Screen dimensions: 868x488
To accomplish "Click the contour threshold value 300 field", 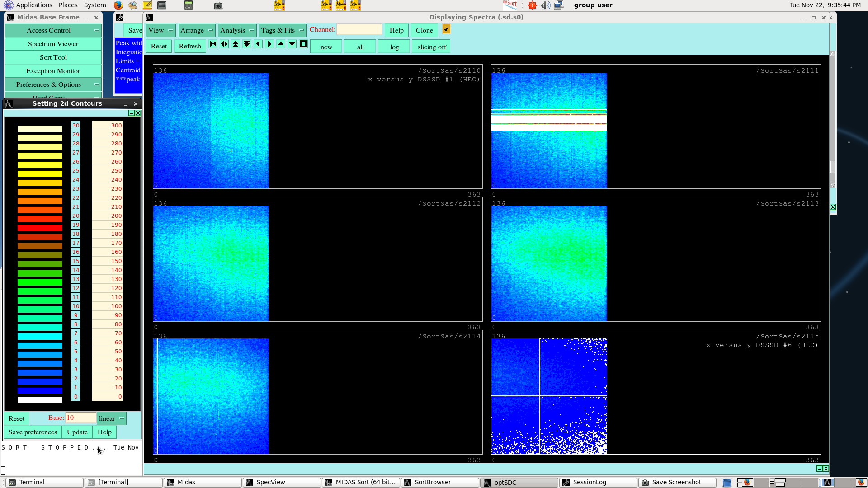I will [x=108, y=125].
